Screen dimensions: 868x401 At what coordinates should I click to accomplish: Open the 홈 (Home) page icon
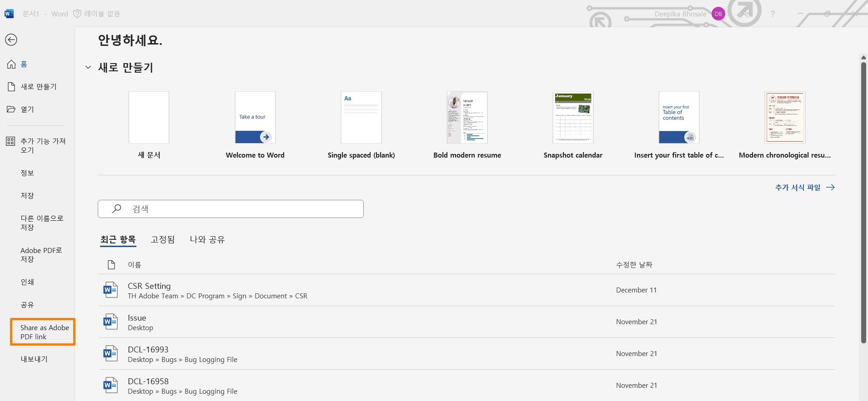(11, 64)
